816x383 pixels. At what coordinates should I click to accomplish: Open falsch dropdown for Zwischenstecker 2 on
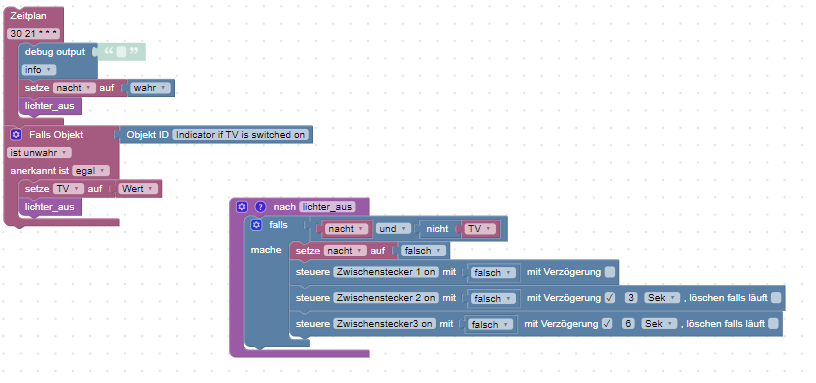492,299
